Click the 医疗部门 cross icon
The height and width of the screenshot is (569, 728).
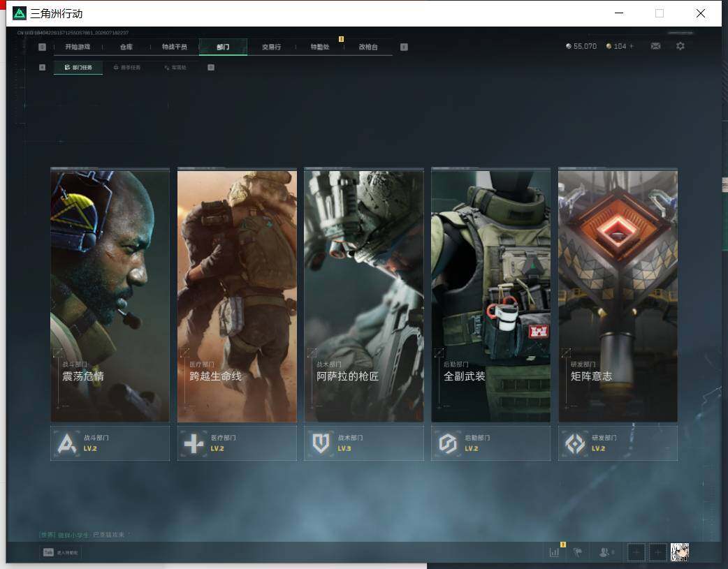click(194, 444)
